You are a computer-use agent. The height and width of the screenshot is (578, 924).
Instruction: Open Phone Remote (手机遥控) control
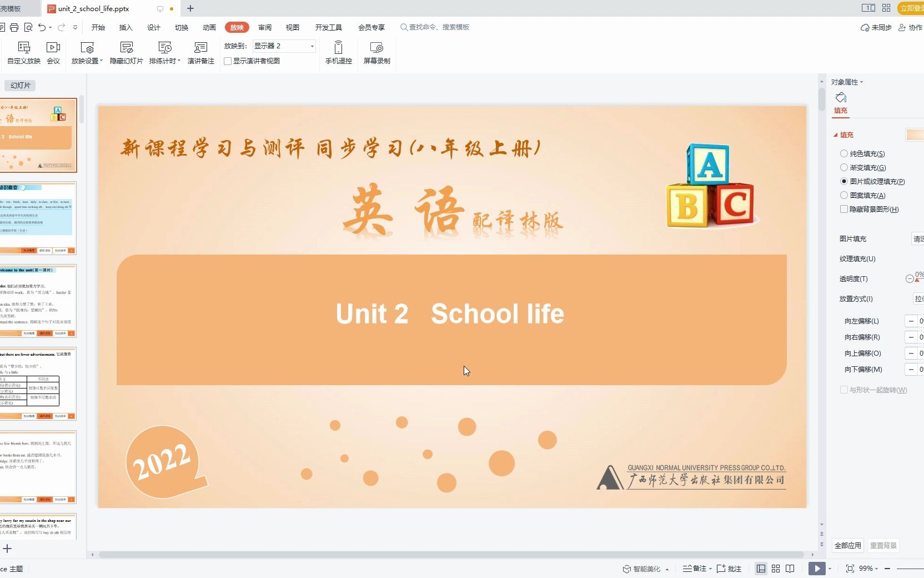pyautogui.click(x=339, y=53)
